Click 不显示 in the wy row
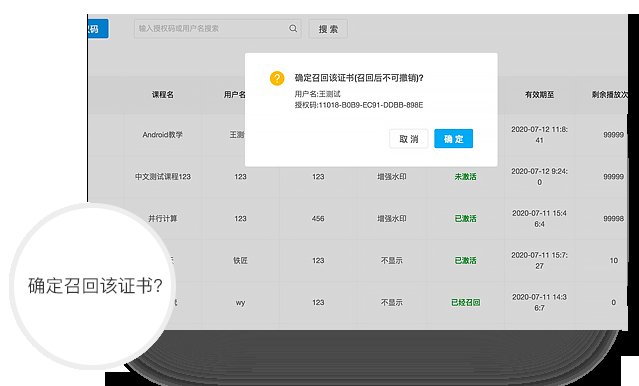This screenshot has height=386, width=639. coord(392,302)
